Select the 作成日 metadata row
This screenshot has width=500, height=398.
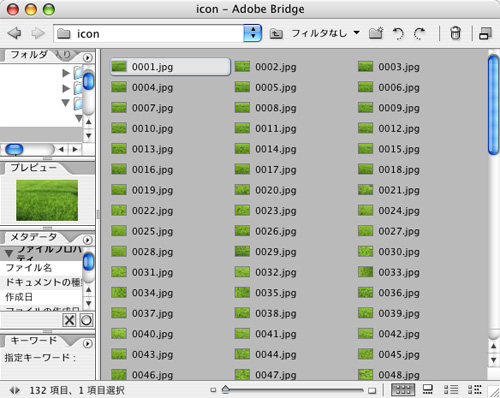point(41,297)
